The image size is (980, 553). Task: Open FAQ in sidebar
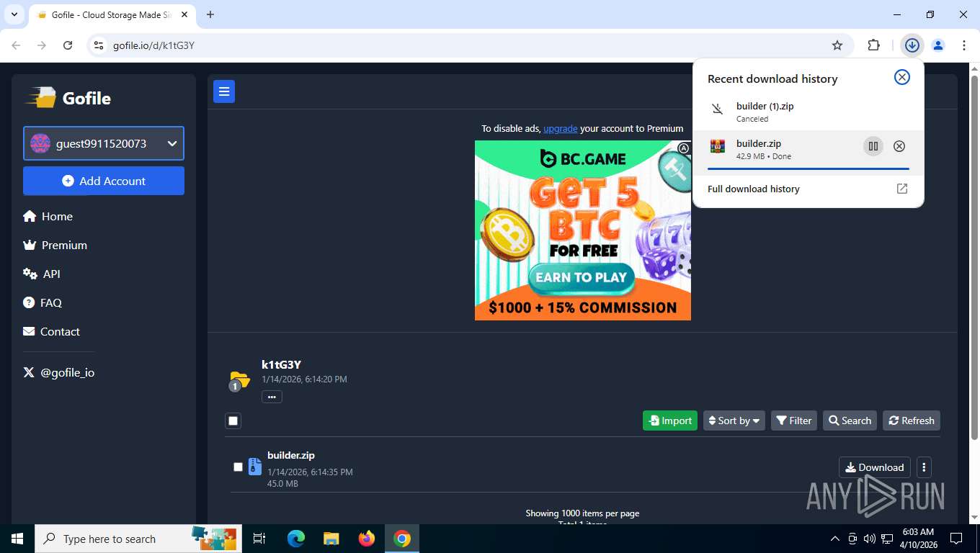coord(43,302)
